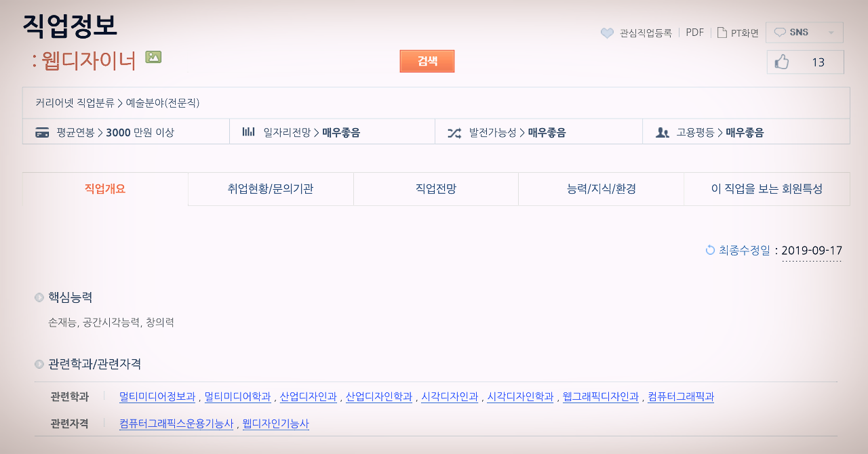The width and height of the screenshot is (868, 454).
Task: Click the PDF link
Action: [695, 32]
